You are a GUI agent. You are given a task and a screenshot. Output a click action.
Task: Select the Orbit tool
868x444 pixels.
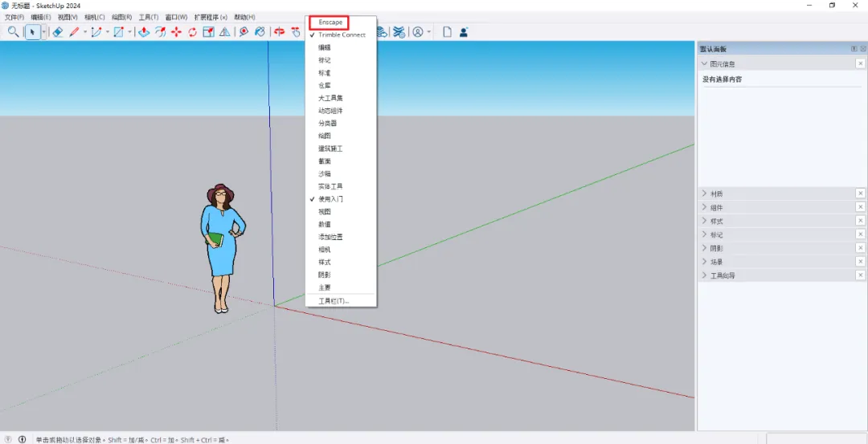[x=280, y=32]
